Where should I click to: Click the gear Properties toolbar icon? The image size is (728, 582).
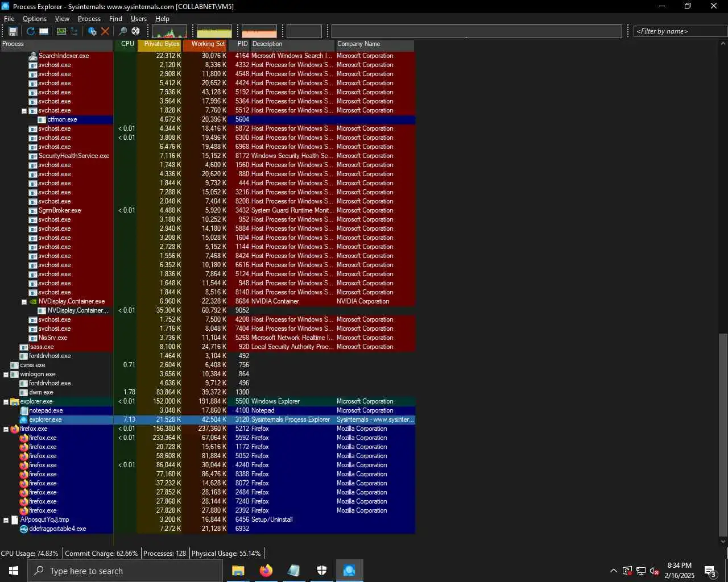(x=92, y=31)
